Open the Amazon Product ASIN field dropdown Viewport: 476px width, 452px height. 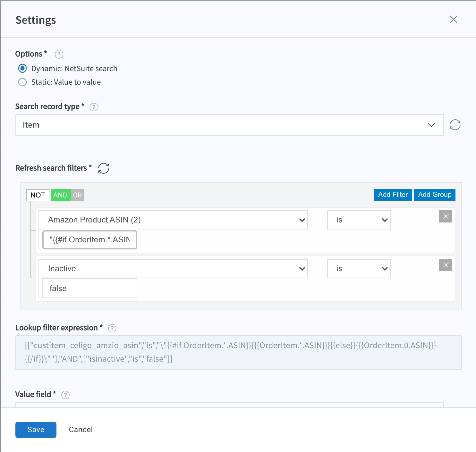click(x=173, y=220)
